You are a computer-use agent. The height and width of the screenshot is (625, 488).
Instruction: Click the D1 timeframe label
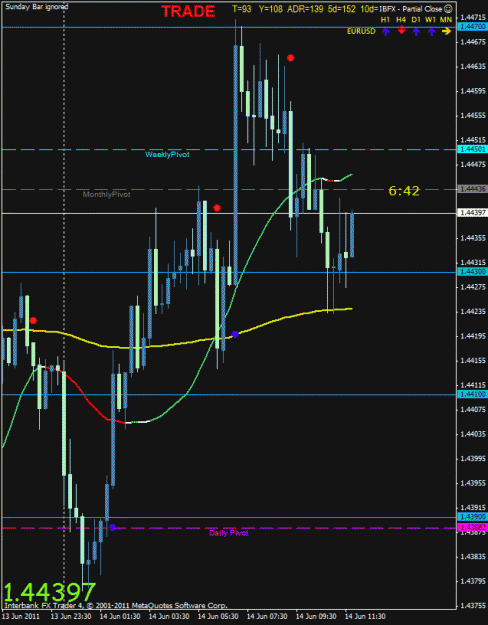416,19
